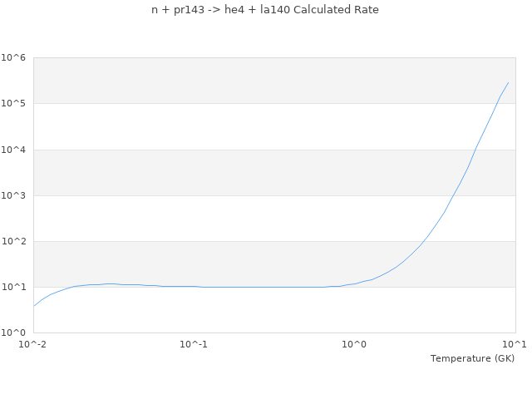This screenshot has width=532, height=399.
Task: Click the curve's small peak near 3×10^-2
Action: click(x=109, y=283)
